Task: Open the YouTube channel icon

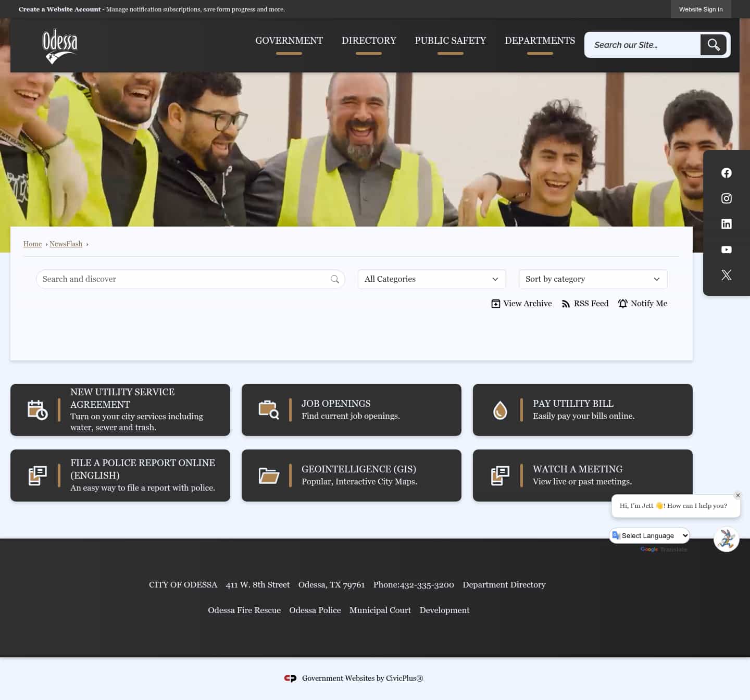Action: click(x=726, y=249)
